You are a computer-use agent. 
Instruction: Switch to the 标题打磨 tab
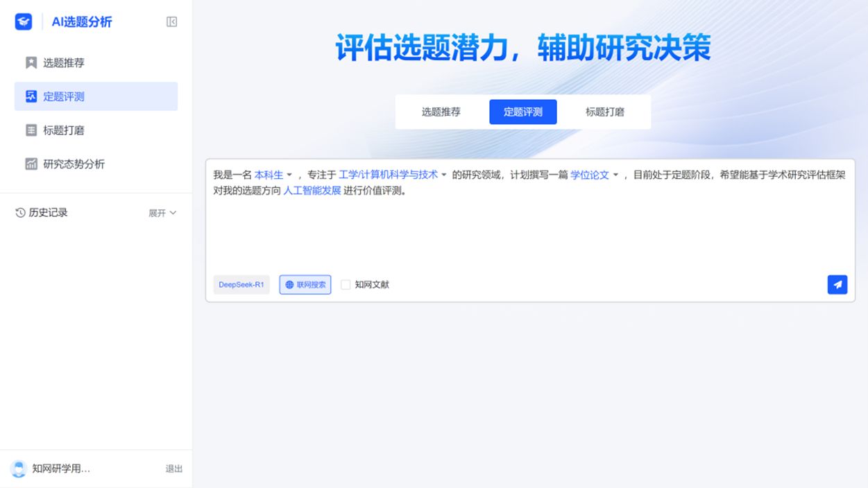click(604, 112)
